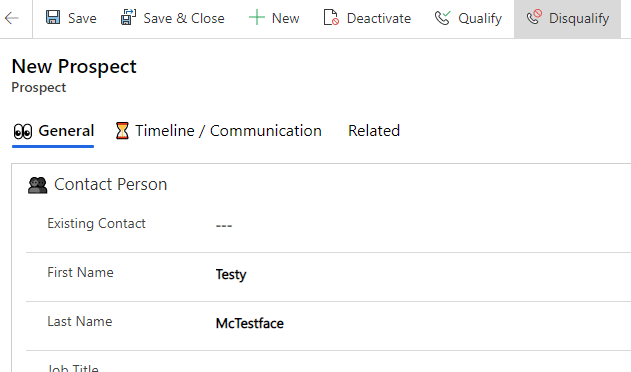Open the Related tab
The image size is (631, 372).
[x=374, y=131]
